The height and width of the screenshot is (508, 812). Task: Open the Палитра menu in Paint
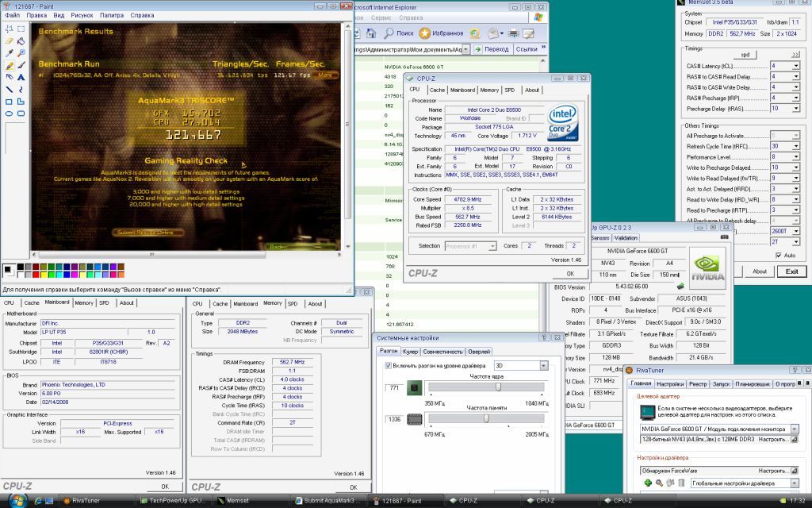click(x=111, y=15)
